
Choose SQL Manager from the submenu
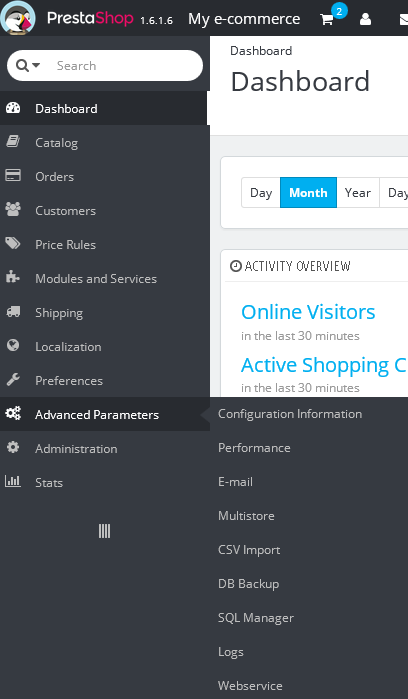(x=256, y=618)
